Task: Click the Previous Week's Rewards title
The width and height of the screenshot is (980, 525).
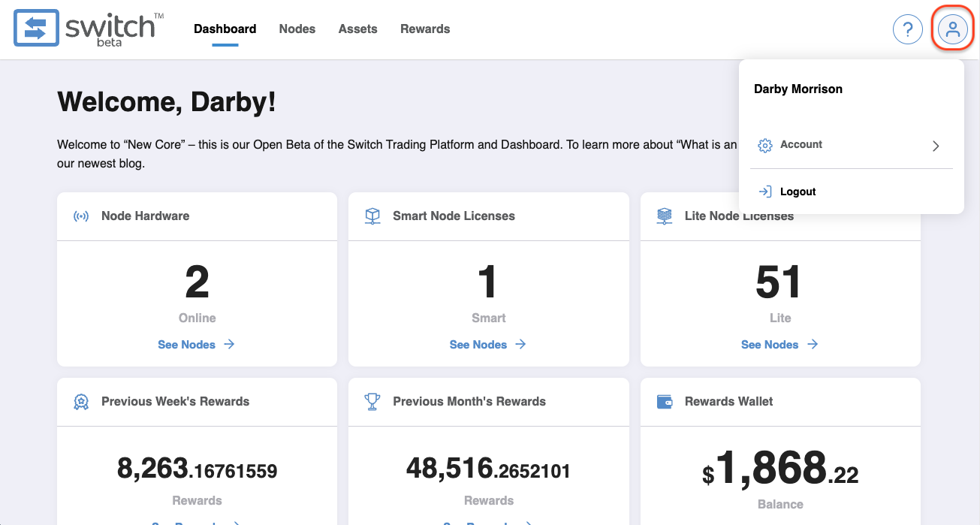Action: [x=176, y=402]
